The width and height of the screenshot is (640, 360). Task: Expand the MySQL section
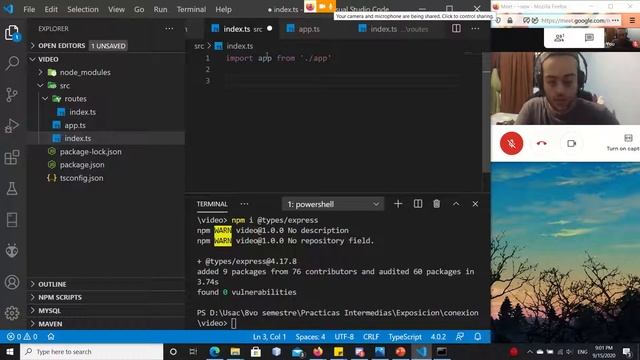[x=49, y=311]
